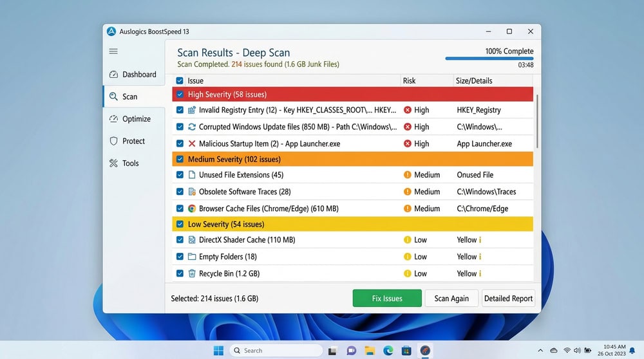Screen dimensions: 644x359
Task: Click the Corrupted Windows Update refresh icon
Action: [x=192, y=127]
